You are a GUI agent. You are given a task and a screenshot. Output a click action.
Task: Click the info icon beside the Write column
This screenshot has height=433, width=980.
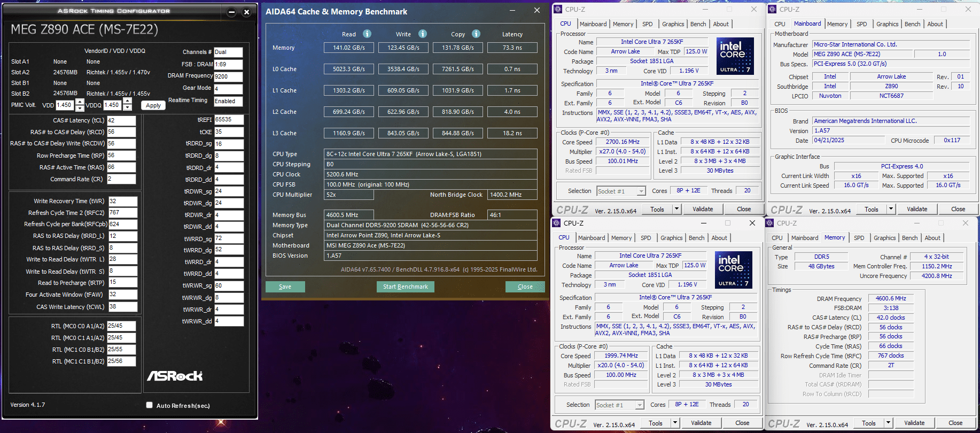point(423,34)
